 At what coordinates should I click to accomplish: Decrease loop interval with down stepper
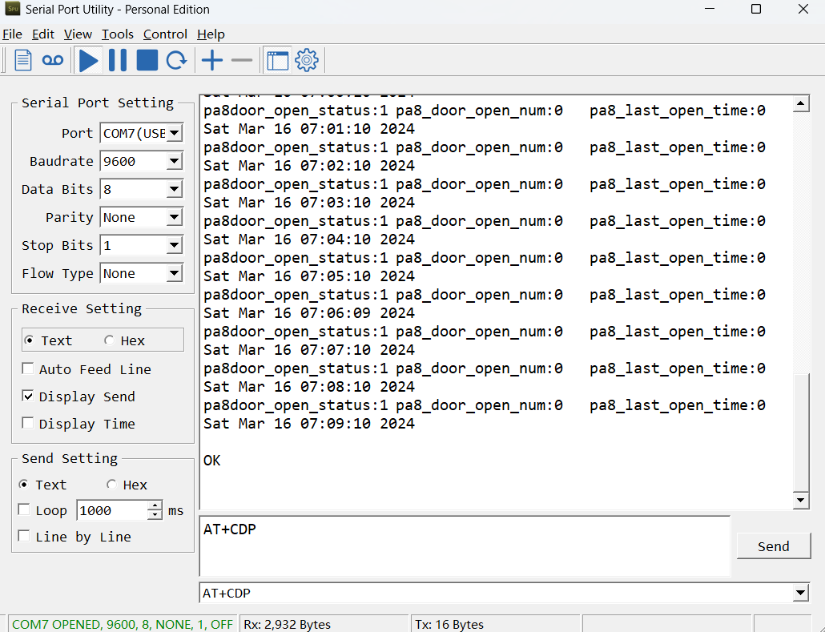click(x=155, y=515)
